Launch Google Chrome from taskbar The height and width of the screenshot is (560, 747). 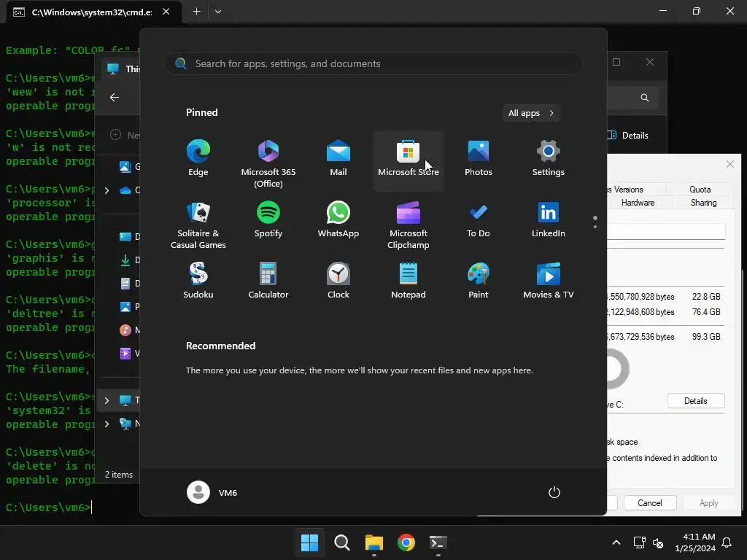406,542
